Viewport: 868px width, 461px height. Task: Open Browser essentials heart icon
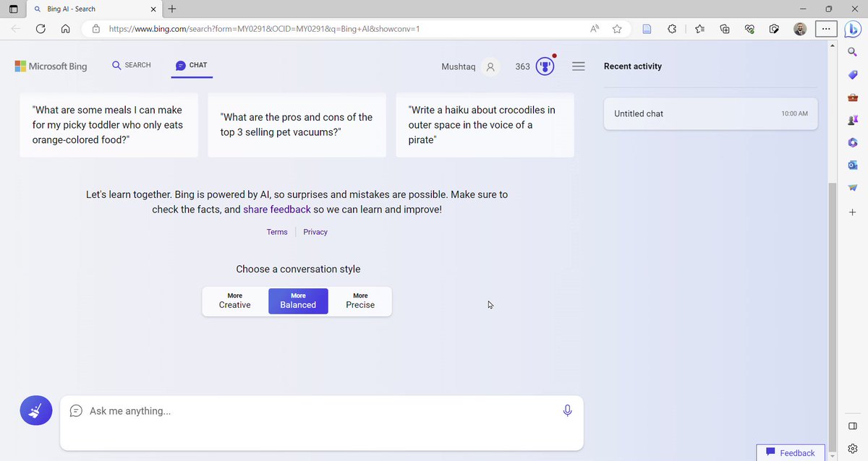pyautogui.click(x=749, y=29)
